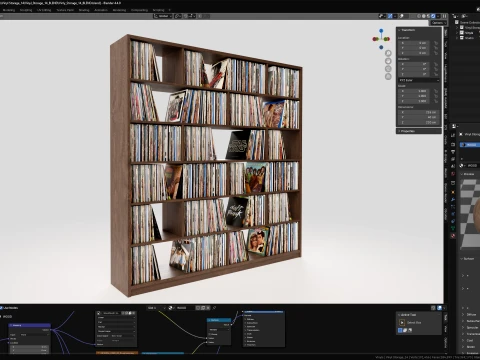Switch to the Compositing workspace tab

coord(139,10)
